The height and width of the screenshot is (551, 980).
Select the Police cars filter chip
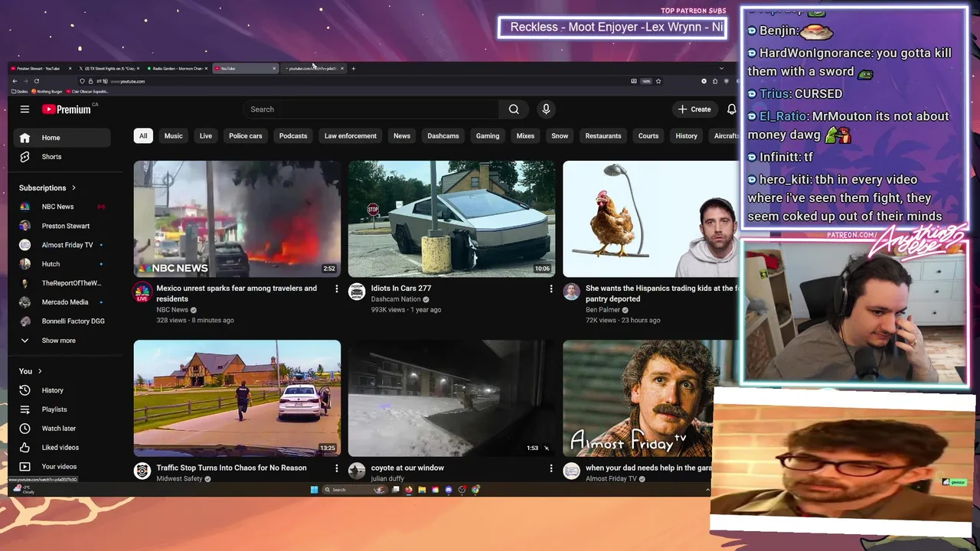(x=246, y=136)
